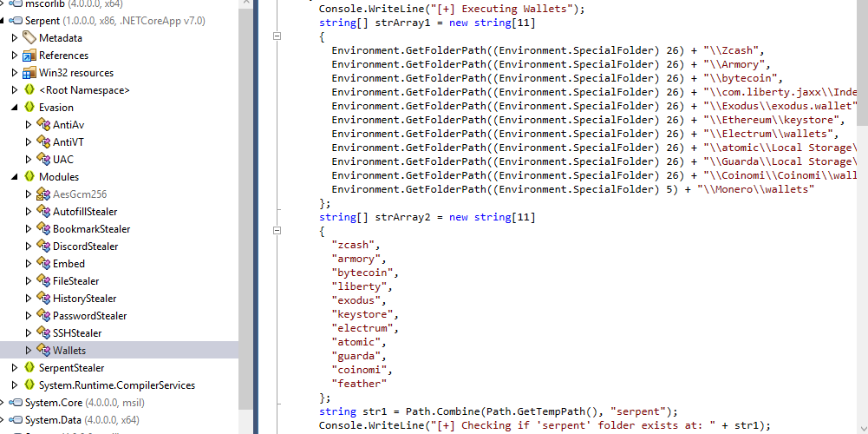Expand the Metadata node
868x434 pixels.
pyautogui.click(x=15, y=38)
